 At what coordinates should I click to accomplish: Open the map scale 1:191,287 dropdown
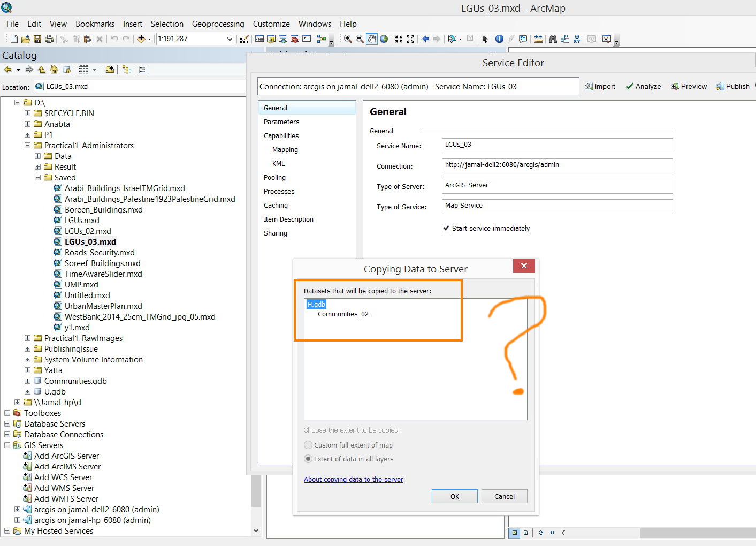230,39
